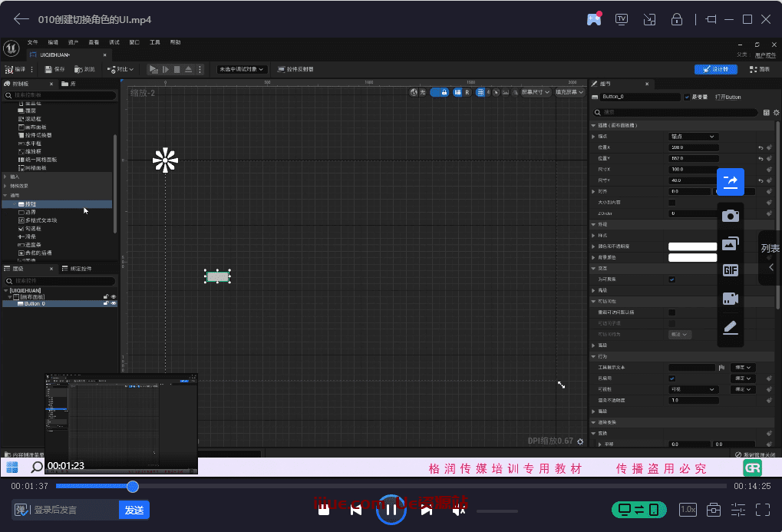This screenshot has width=782, height=532.
Task: Switch to the 绑定控件 tab
Action: click(81, 269)
